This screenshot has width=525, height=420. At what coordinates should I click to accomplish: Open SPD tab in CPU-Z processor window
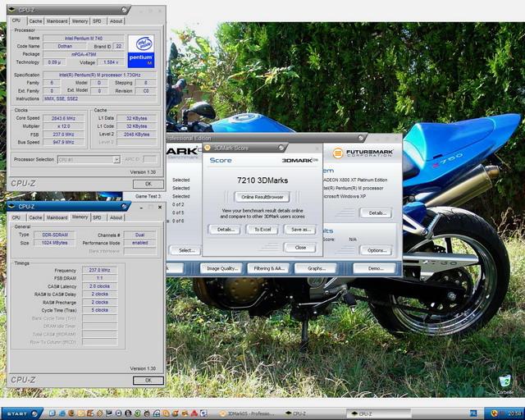(97, 21)
